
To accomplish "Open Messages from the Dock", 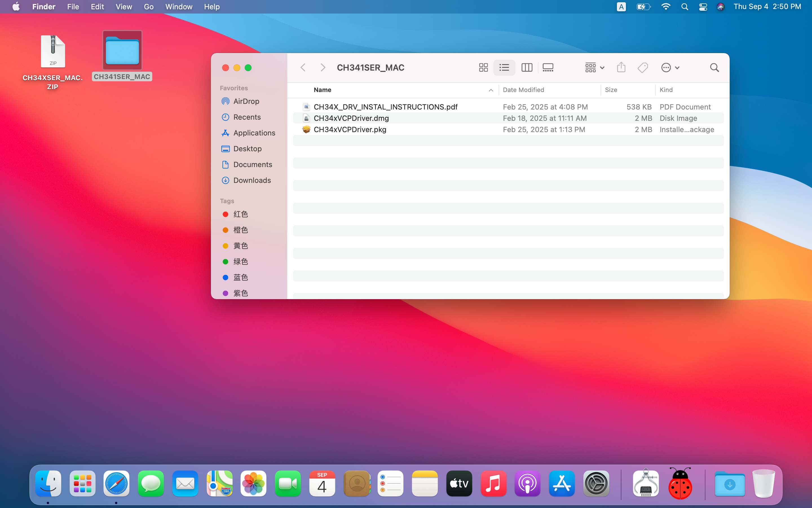I will 151,483.
